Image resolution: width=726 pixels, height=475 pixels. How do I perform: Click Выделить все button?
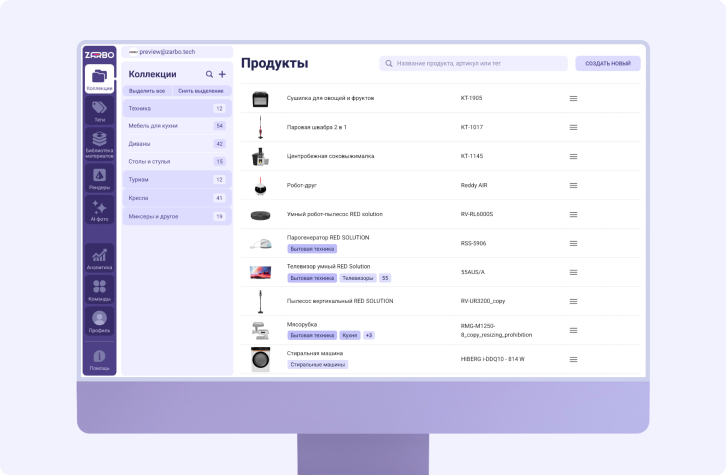pyautogui.click(x=147, y=91)
